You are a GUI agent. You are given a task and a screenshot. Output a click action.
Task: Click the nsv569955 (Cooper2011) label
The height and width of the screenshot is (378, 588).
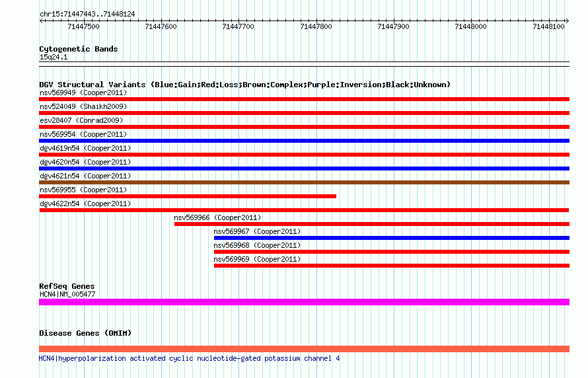pos(83,190)
